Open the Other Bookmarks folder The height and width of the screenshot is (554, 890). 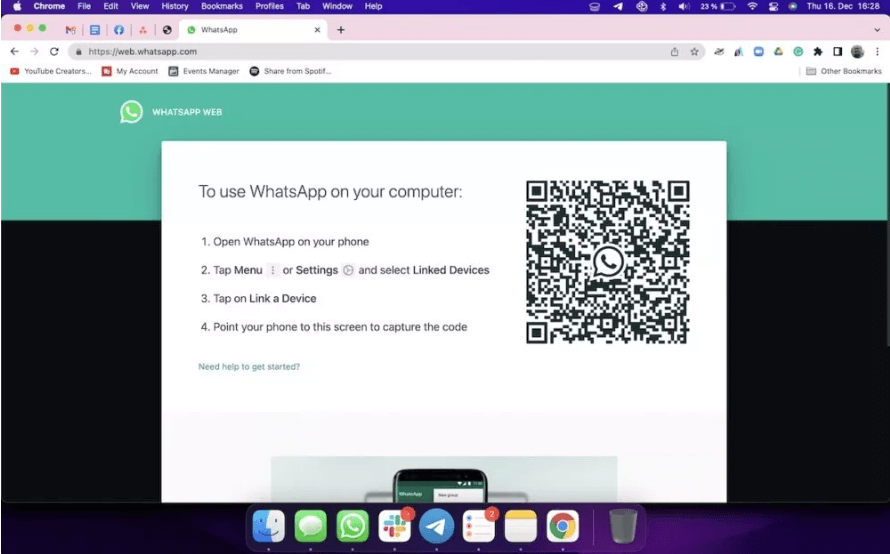click(844, 71)
